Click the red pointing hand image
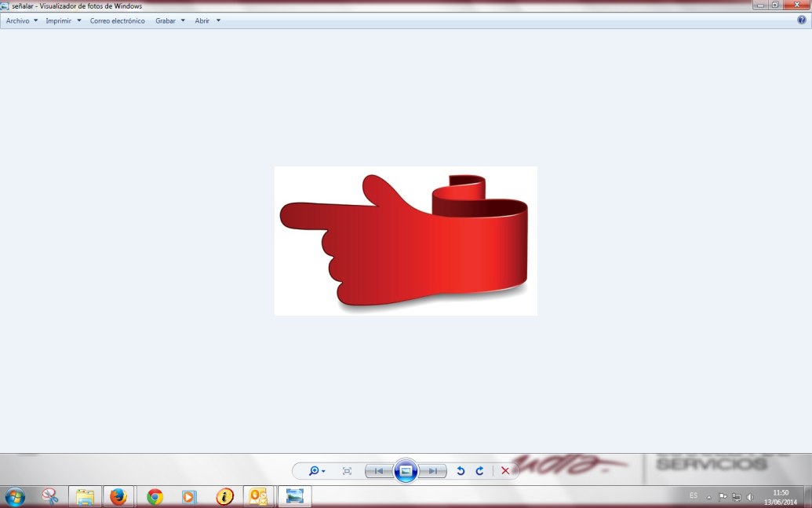 pyautogui.click(x=405, y=241)
